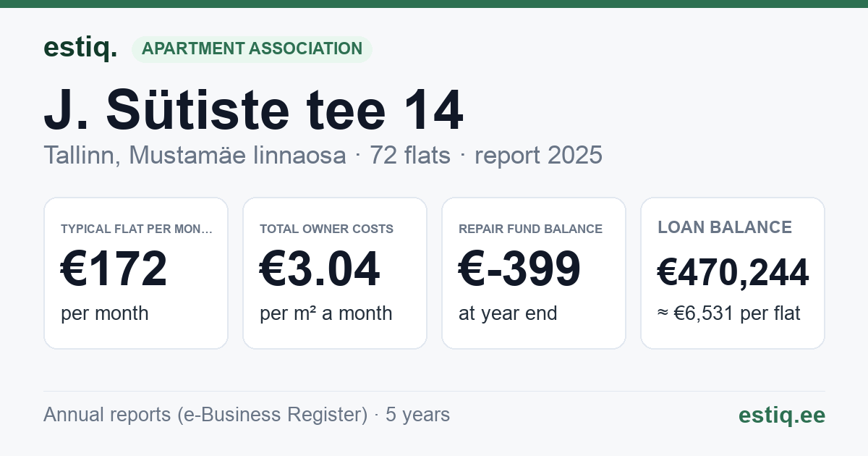868x456 pixels.
Task: Click the TYPICAL FLAT PER MON… label
Action: [x=137, y=229]
